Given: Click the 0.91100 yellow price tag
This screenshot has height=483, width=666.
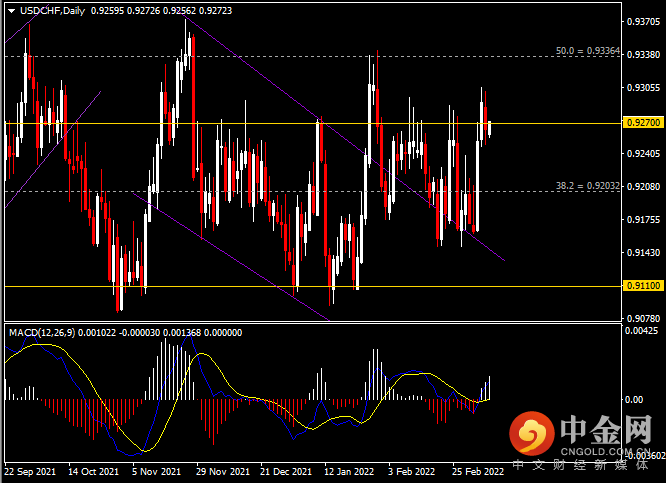Looking at the screenshot, I should click(641, 286).
